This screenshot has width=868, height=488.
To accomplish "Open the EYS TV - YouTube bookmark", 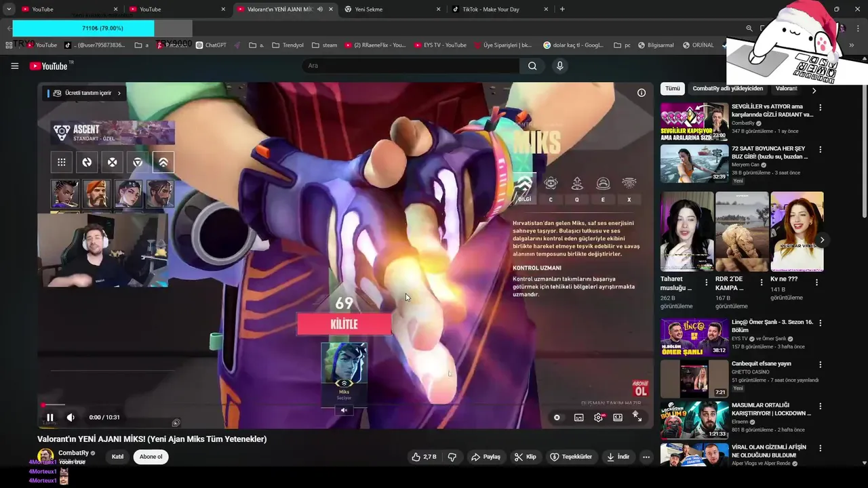I will coord(439,45).
